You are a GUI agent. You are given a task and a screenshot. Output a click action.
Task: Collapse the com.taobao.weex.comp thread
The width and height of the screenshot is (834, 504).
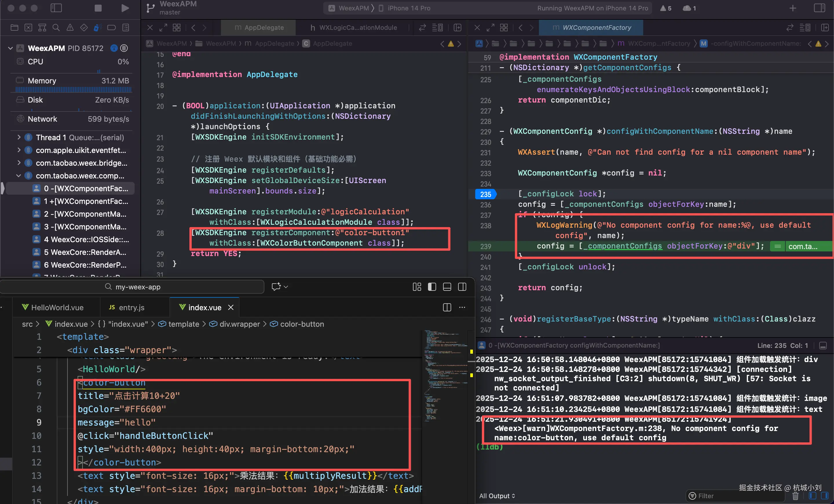point(19,176)
